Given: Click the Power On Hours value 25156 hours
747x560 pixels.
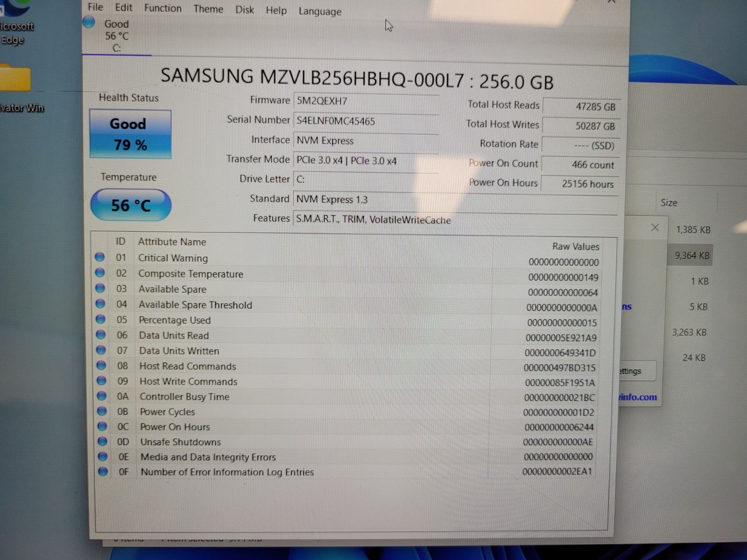Looking at the screenshot, I should click(x=580, y=184).
